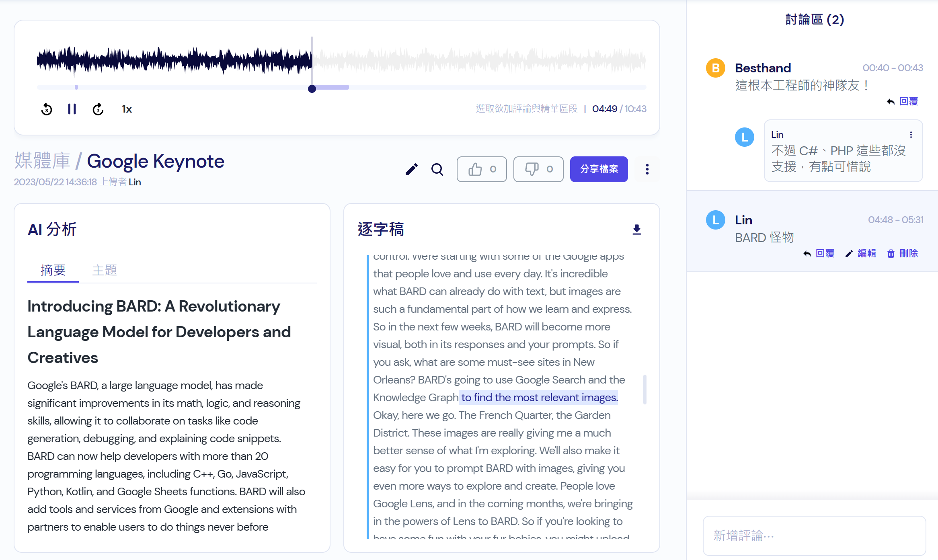938x560 pixels.
Task: Pause the audio playback
Action: tap(72, 109)
